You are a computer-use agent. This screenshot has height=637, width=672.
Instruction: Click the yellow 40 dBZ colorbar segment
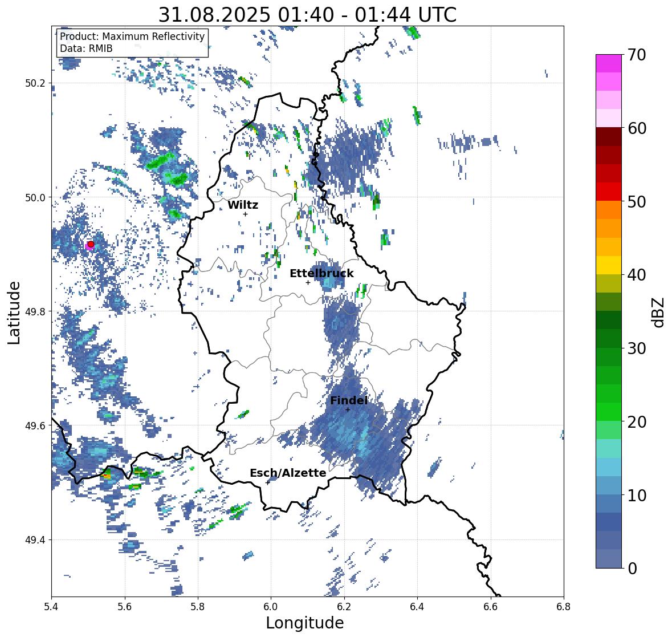609,265
